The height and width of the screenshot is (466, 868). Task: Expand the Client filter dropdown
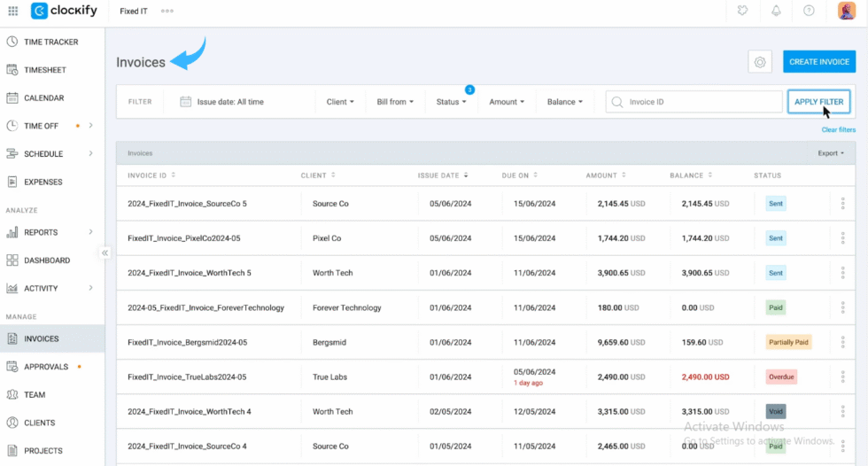point(340,102)
